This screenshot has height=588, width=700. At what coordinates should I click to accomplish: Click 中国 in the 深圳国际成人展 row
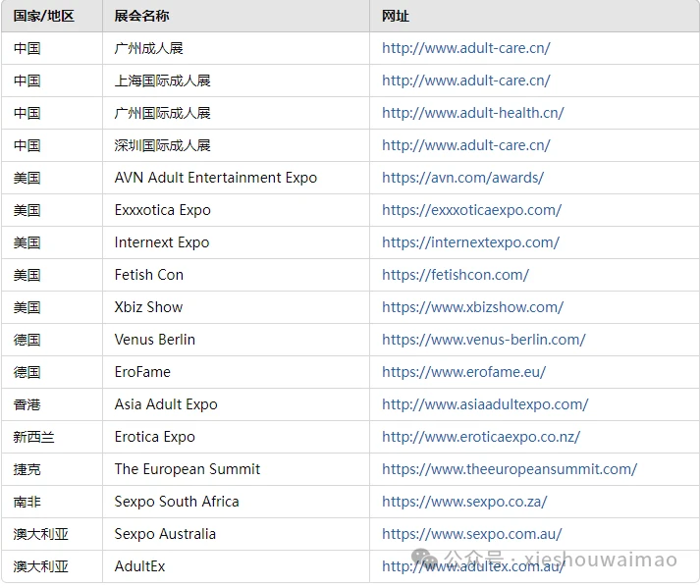27,145
